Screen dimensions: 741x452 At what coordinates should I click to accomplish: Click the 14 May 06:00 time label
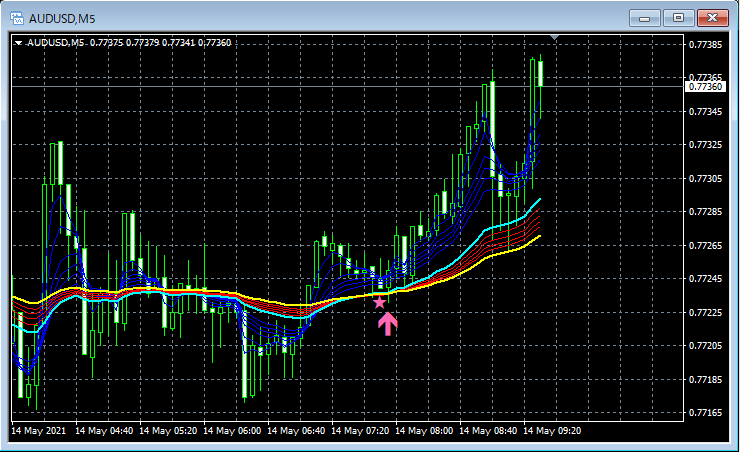pos(232,431)
